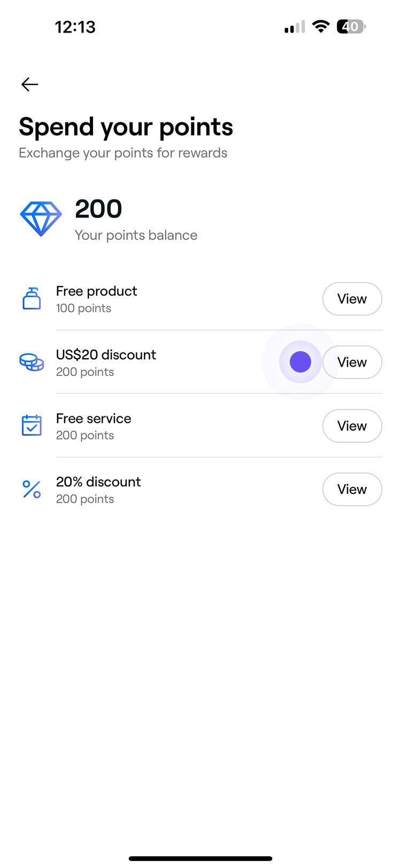This screenshot has width=401, height=868.
Task: Tap the percent icon for 20% discount
Action: coord(32,489)
